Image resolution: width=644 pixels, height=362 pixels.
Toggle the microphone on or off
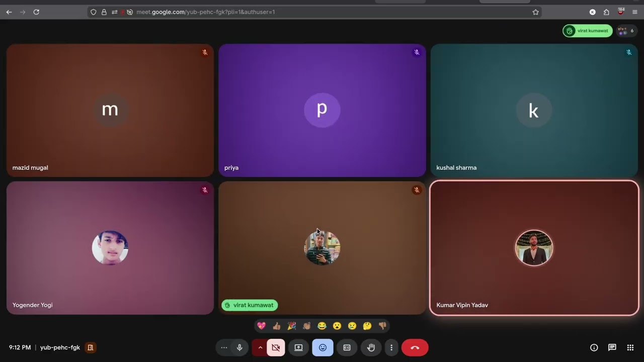click(x=239, y=347)
